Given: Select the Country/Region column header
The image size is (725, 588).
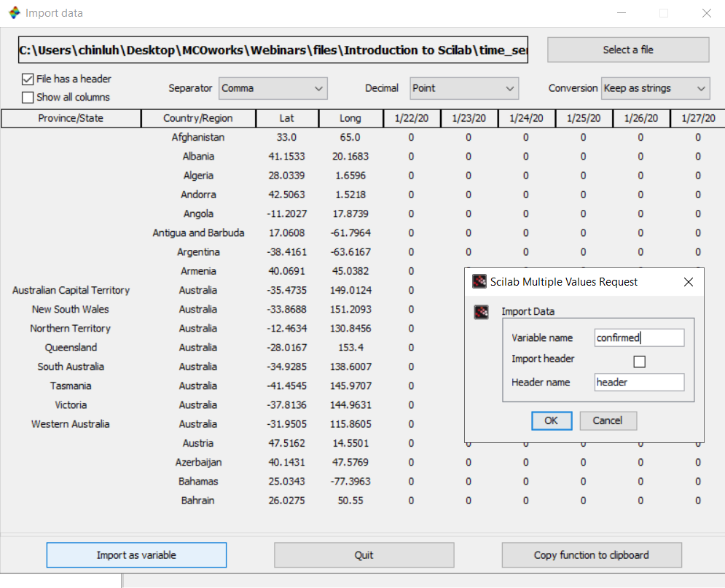Looking at the screenshot, I should tap(198, 118).
